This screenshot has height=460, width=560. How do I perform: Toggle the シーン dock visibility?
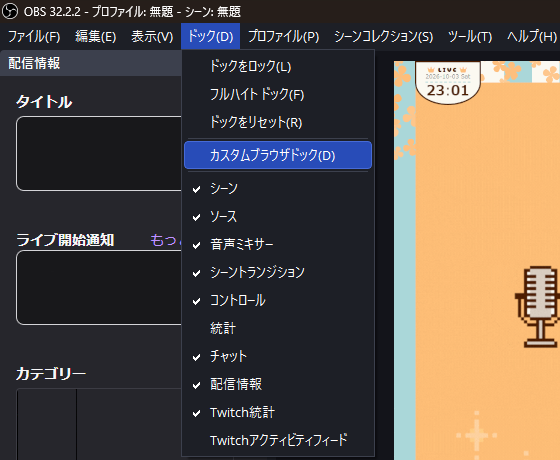pos(278,188)
